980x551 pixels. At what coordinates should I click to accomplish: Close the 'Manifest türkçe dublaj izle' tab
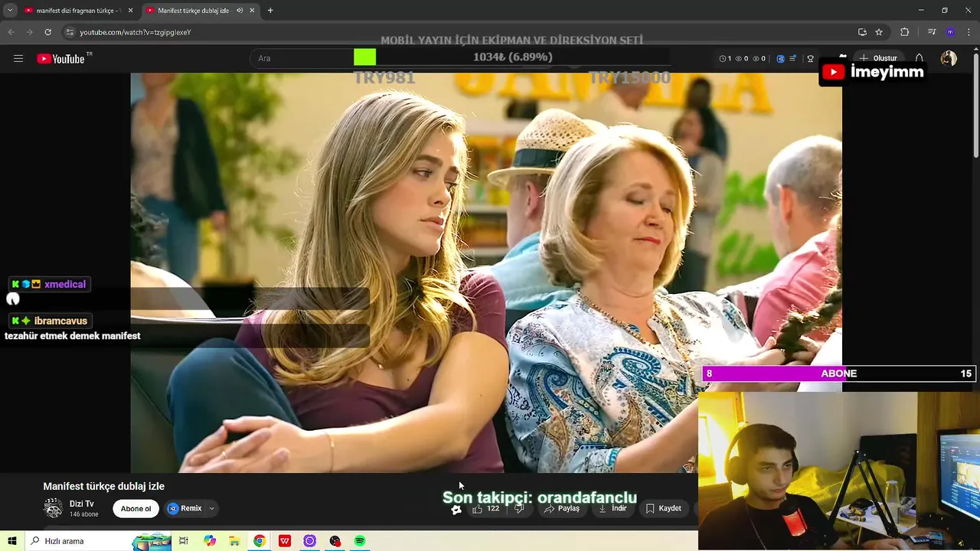[x=253, y=11]
